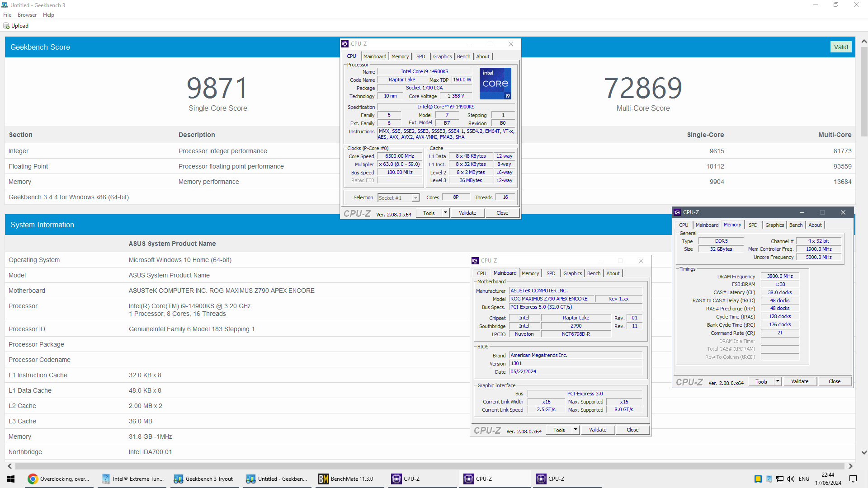Viewport: 868px width, 488px height.
Task: Open About tab in top CPU-Z window
Action: pos(483,56)
